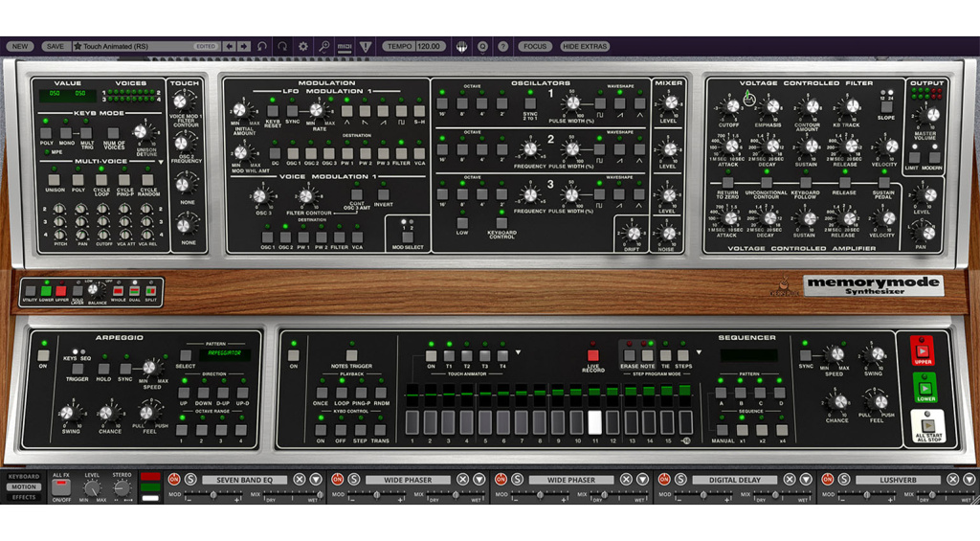Click the magnifier zoom icon

click(323, 46)
